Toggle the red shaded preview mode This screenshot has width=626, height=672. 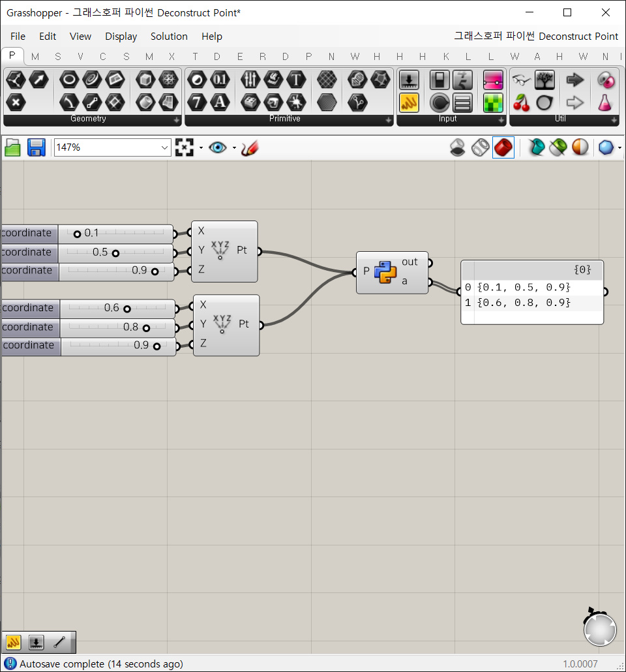[x=503, y=148]
